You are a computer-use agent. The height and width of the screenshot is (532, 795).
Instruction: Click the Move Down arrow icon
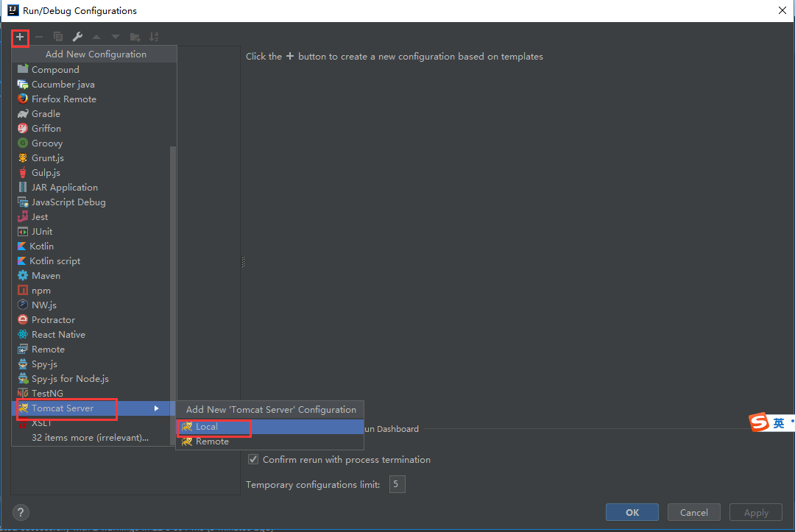coord(116,37)
